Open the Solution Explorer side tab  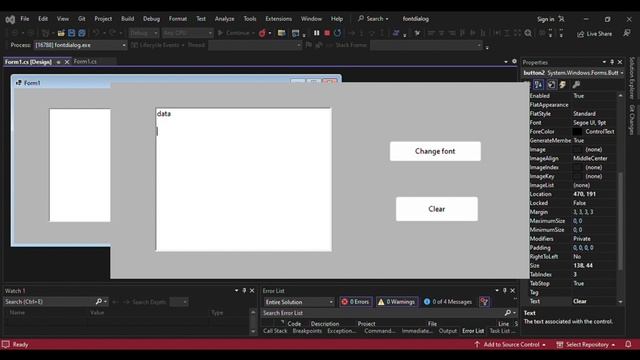point(632,78)
